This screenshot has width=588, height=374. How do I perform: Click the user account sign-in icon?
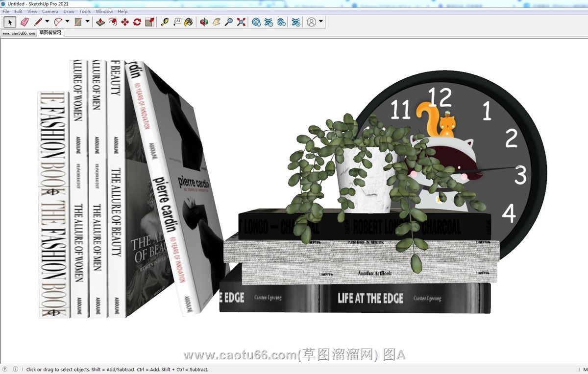(x=312, y=22)
